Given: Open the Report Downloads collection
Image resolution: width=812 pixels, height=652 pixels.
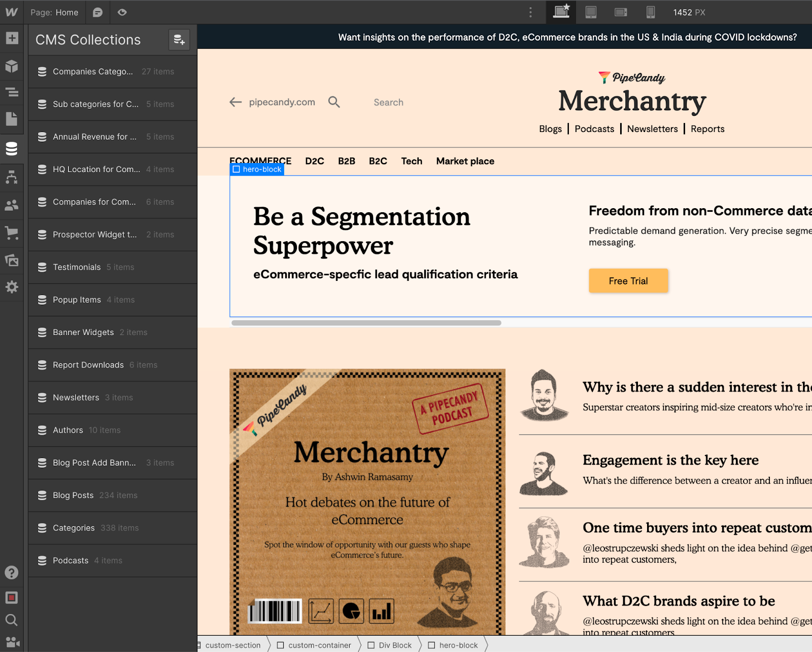Looking at the screenshot, I should (x=113, y=365).
